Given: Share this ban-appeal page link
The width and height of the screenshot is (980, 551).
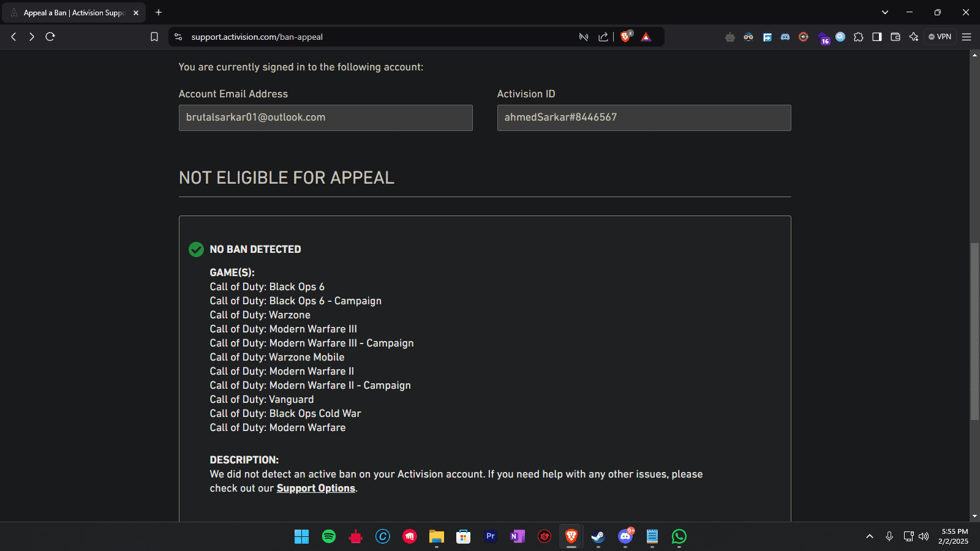Looking at the screenshot, I should click(603, 37).
